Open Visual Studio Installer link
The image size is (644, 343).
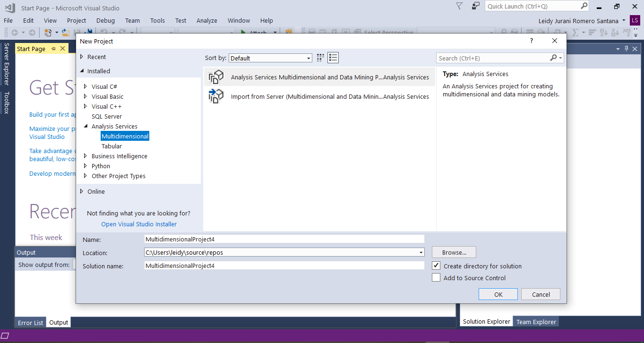(139, 224)
